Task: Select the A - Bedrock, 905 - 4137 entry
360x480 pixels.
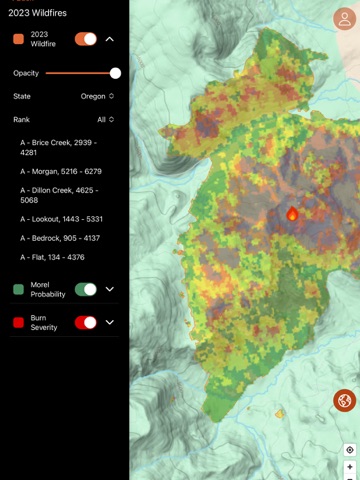Action: [60, 238]
